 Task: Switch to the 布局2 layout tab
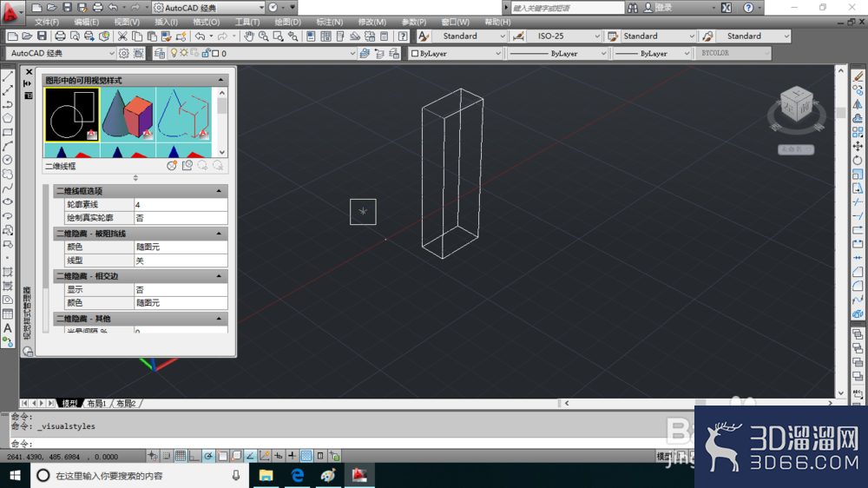[x=126, y=403]
